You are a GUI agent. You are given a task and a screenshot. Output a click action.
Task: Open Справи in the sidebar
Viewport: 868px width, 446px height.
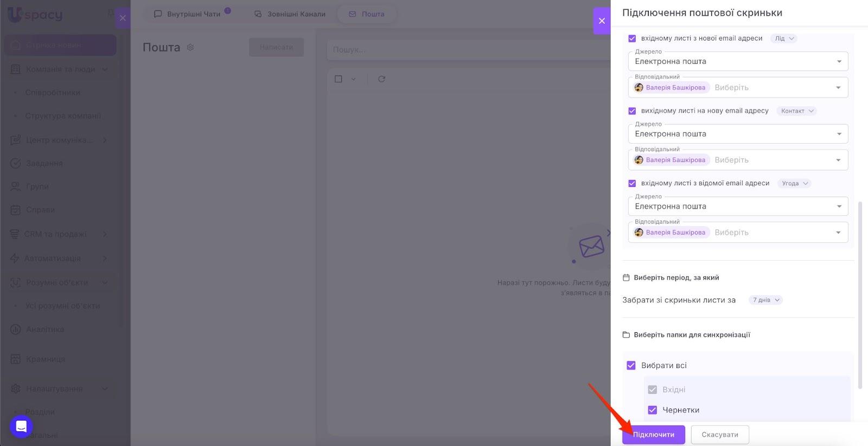point(41,210)
